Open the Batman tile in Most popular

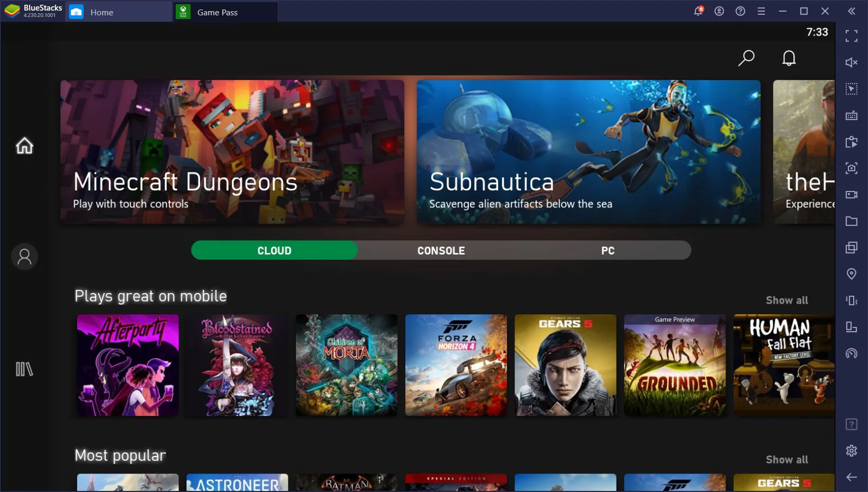[x=347, y=482]
